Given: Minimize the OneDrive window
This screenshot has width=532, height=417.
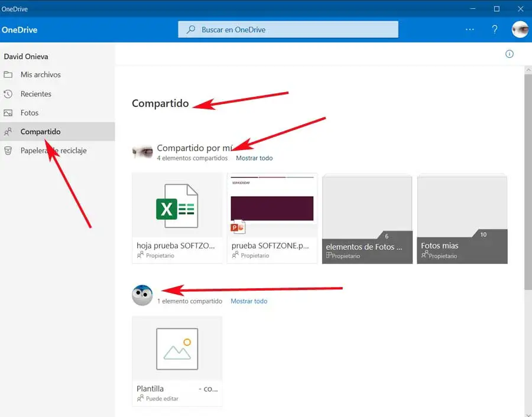Looking at the screenshot, I should 473,8.
